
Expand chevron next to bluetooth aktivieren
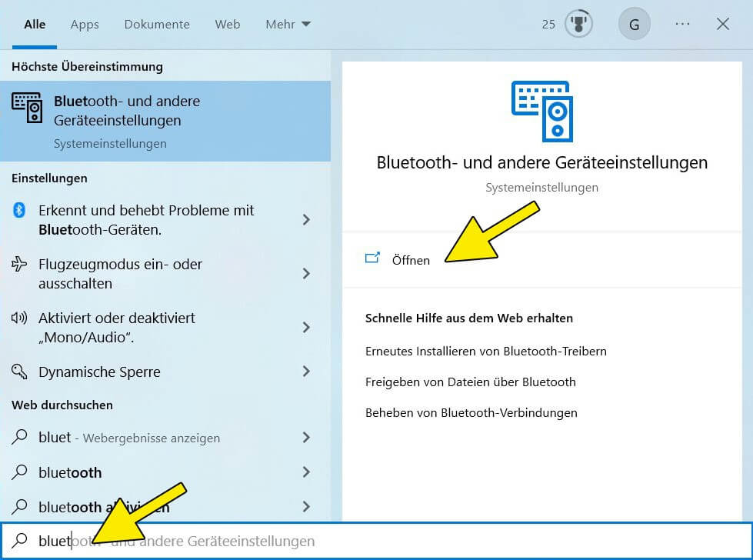click(306, 506)
